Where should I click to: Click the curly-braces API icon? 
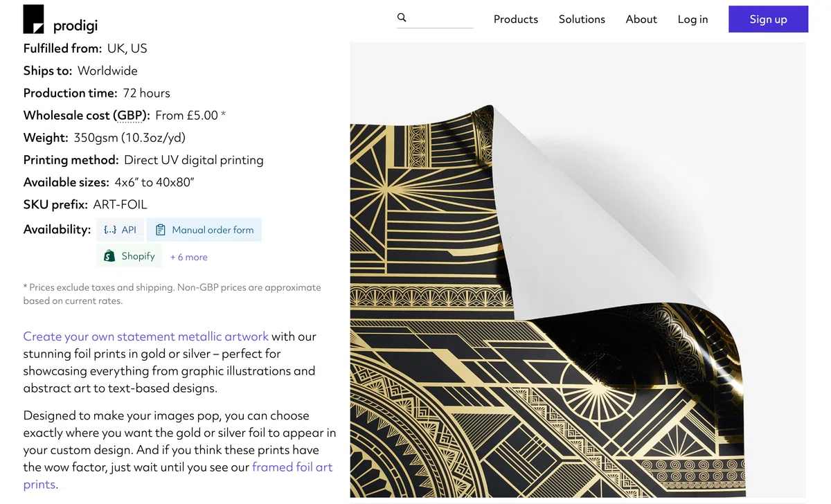coord(109,230)
